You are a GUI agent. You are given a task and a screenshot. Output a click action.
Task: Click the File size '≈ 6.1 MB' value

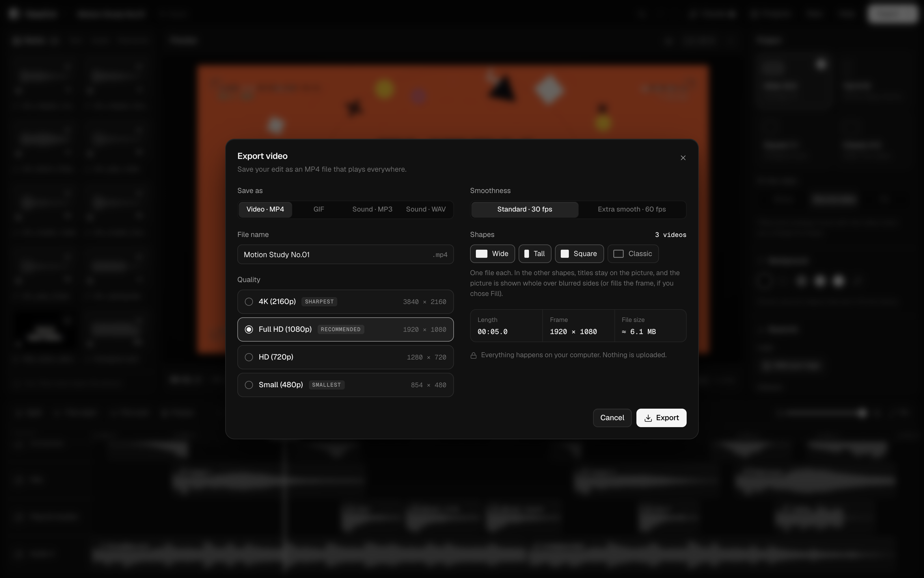click(639, 332)
